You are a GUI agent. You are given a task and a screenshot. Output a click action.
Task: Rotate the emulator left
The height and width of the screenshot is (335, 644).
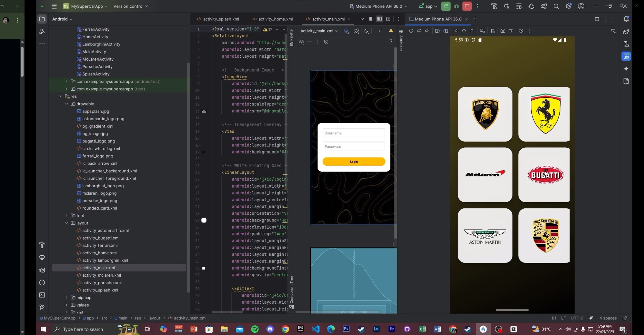point(438,31)
